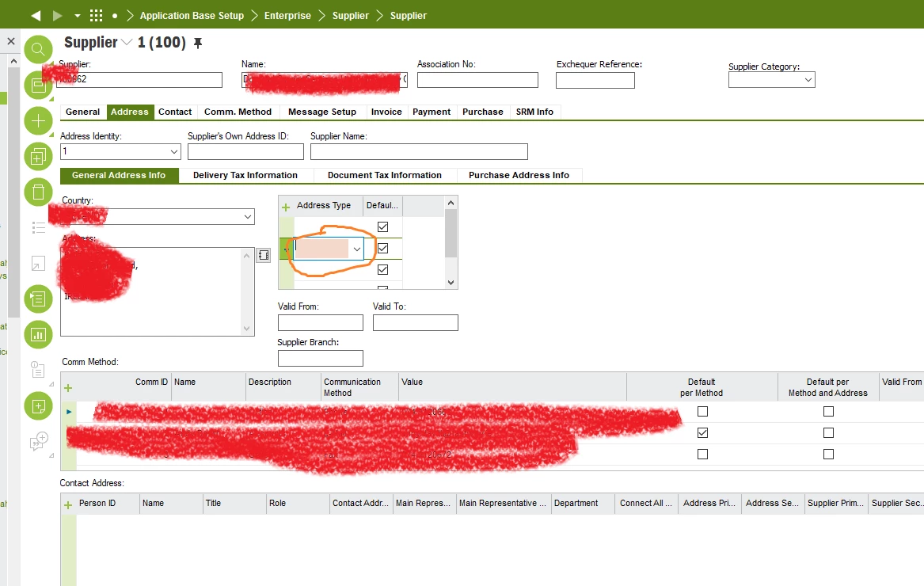Screen dimensions: 924x586
Task: Collapse left panel with the up caret
Action: click(13, 61)
